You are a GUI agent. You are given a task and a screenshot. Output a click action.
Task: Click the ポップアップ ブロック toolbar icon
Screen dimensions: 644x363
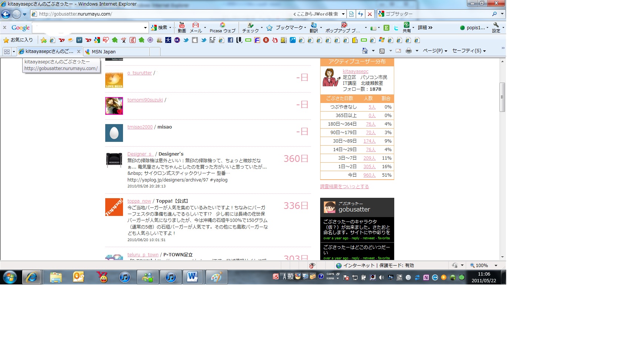343,27
